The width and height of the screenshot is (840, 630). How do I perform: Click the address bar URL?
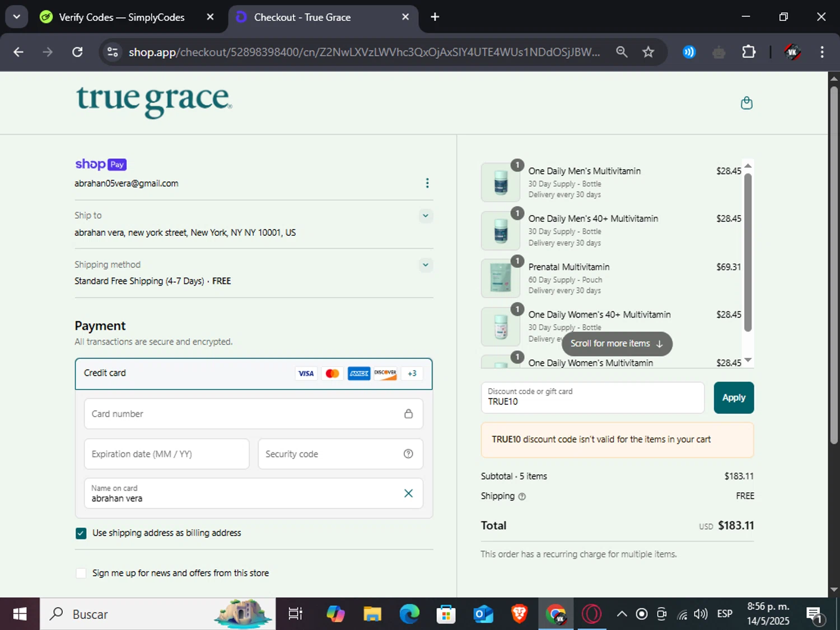click(x=364, y=52)
